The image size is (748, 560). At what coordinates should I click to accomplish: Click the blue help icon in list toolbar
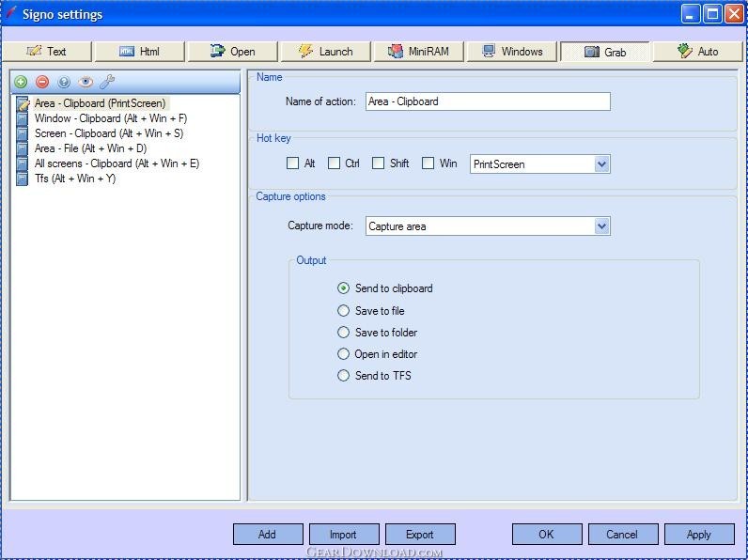coord(64,82)
